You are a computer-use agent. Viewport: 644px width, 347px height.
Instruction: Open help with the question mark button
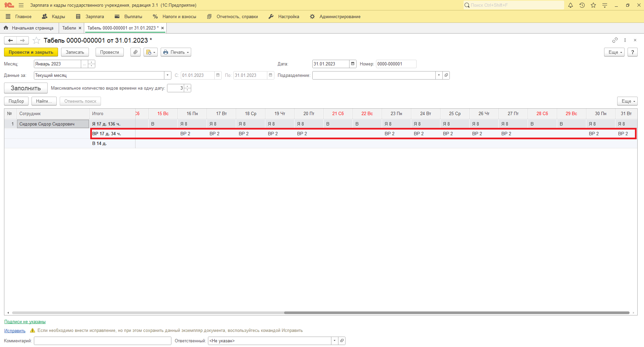pyautogui.click(x=633, y=52)
